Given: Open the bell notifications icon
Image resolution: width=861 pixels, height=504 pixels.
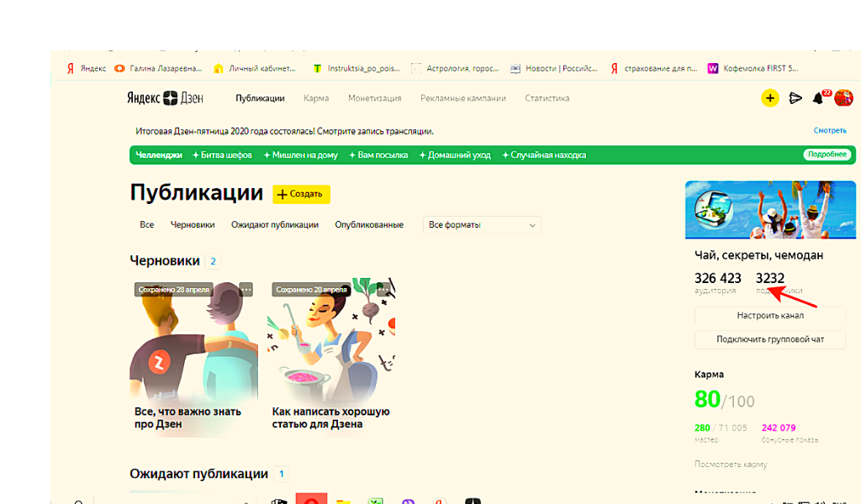Looking at the screenshot, I should tap(817, 98).
